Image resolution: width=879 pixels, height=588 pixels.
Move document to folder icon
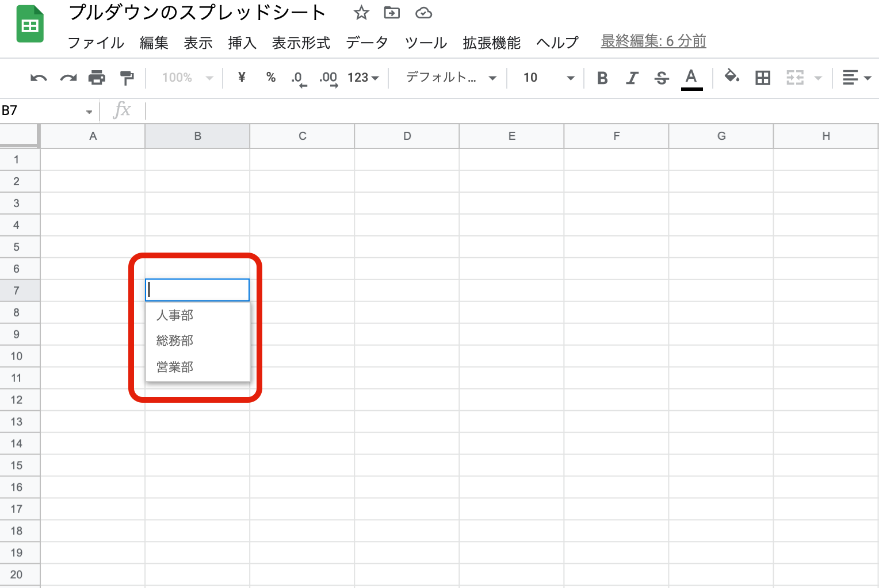(x=392, y=13)
